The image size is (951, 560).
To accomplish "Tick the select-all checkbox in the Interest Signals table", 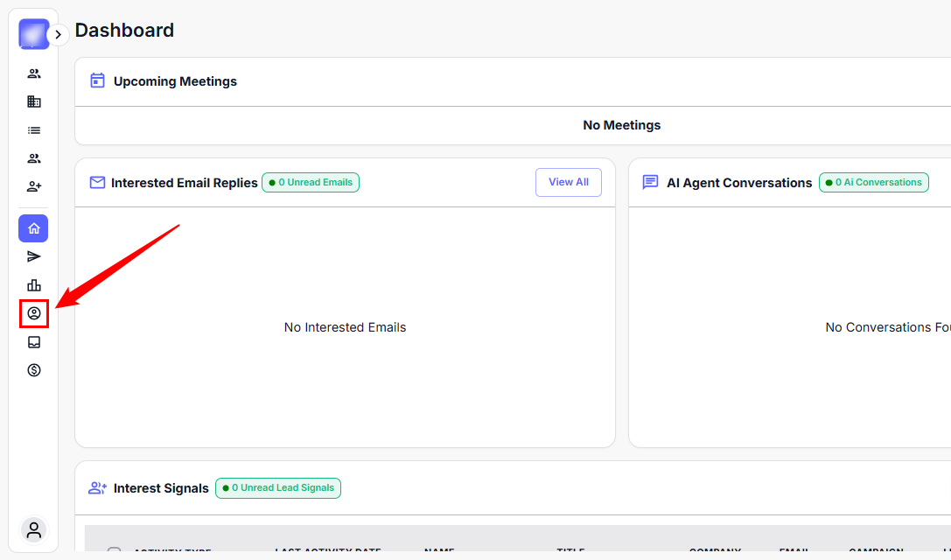I will pos(114,552).
